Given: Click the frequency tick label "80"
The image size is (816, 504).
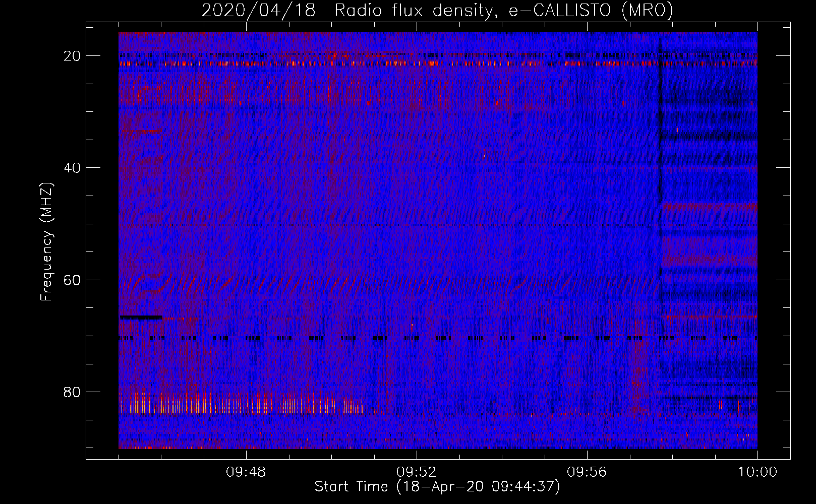Looking at the screenshot, I should point(73,392).
